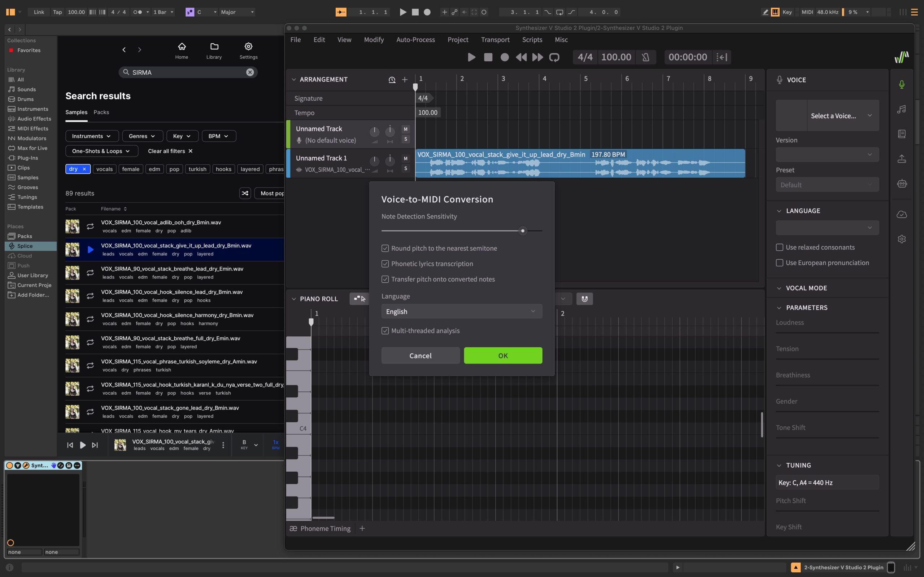Click the metronome icon in Synthesizer V transport
This screenshot has height=577, width=924.
coord(645,57)
